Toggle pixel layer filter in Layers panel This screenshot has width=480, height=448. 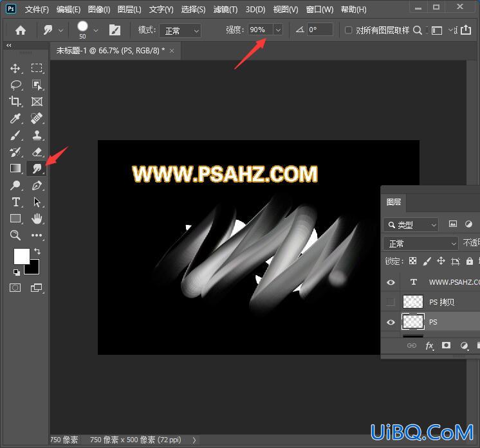(453, 224)
